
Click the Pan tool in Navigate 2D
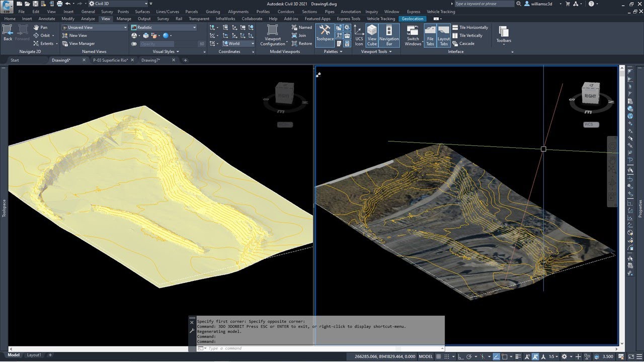[x=40, y=28]
